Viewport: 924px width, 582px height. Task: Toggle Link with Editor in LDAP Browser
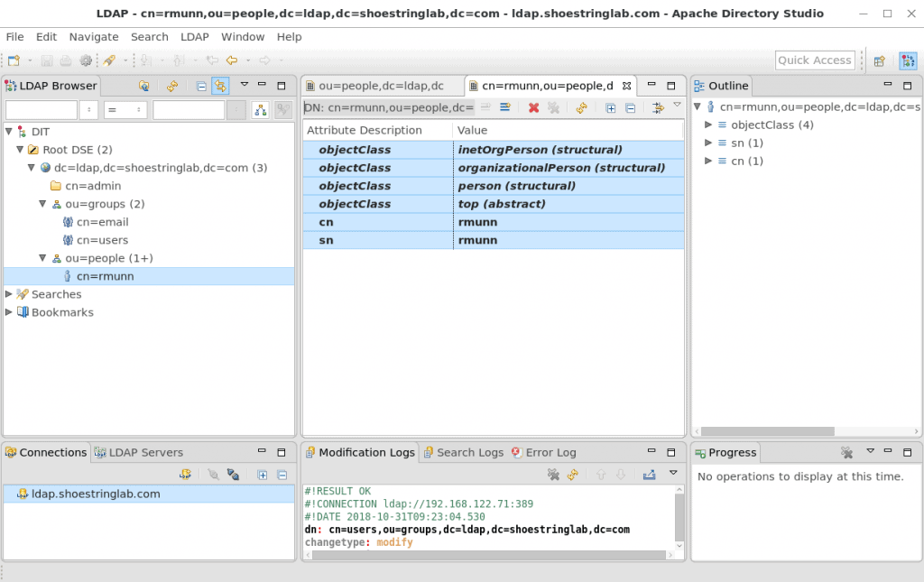(220, 86)
